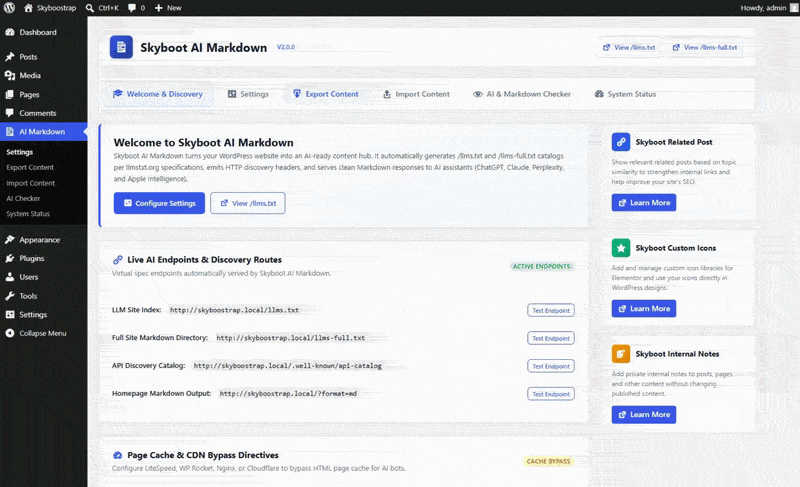Click Learn More under Skyboot Internal Notes
Image resolution: width=800 pixels, height=487 pixels.
coord(644,415)
